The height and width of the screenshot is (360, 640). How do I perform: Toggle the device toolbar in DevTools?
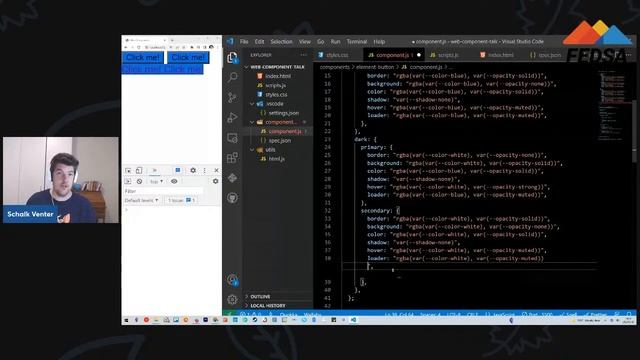(x=139, y=170)
